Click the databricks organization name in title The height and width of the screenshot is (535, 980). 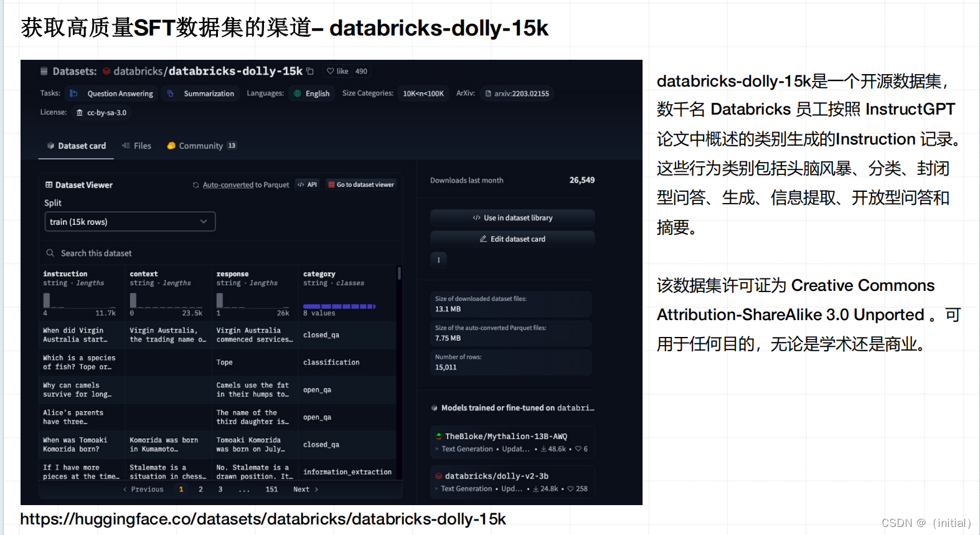138,72
